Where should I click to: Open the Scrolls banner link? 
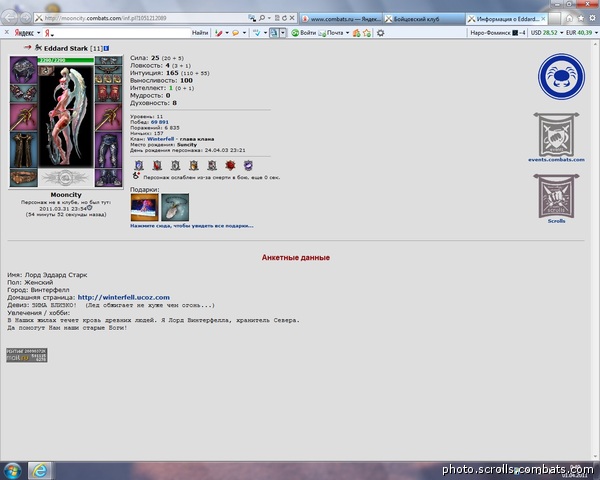[556, 199]
